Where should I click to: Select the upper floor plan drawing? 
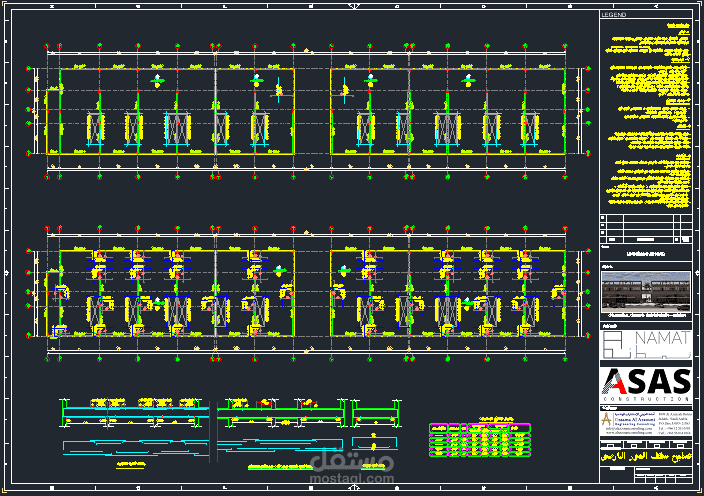point(308,111)
